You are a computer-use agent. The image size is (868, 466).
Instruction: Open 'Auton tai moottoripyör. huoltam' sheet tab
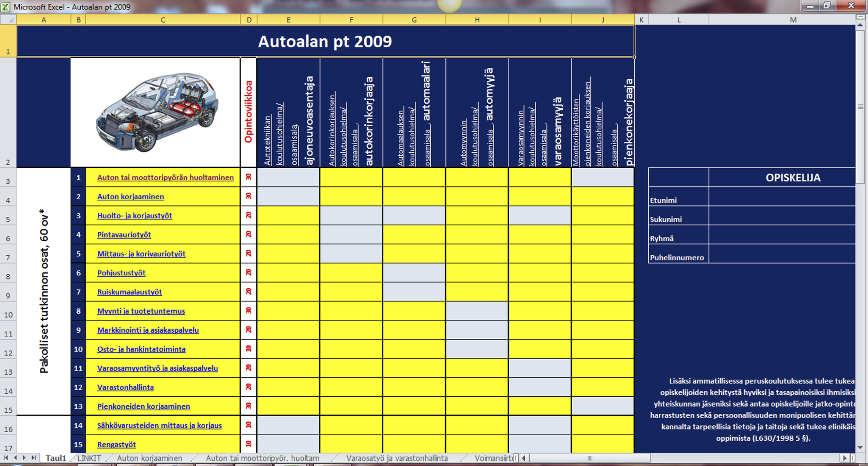(x=262, y=458)
